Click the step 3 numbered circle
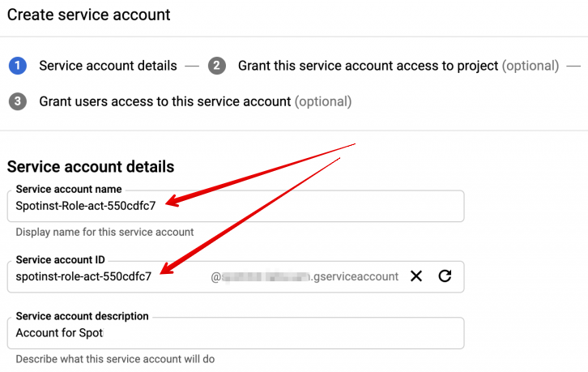Screen dimensions: 588x372 [18, 101]
